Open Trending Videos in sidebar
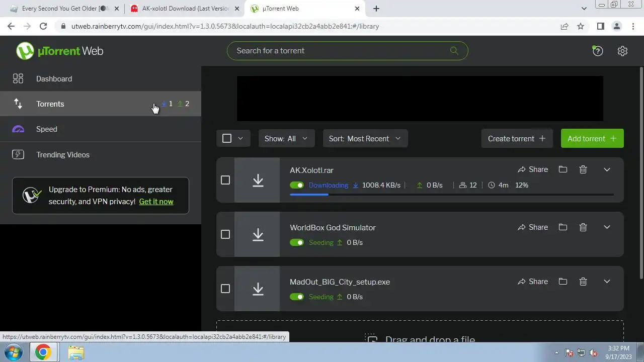 101,154
